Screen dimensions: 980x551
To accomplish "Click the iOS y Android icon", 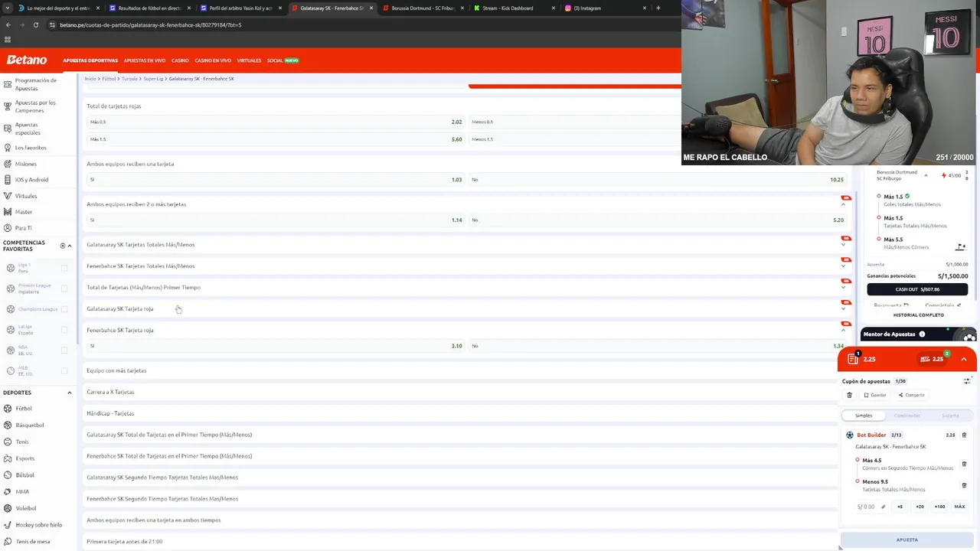I will [x=8, y=180].
